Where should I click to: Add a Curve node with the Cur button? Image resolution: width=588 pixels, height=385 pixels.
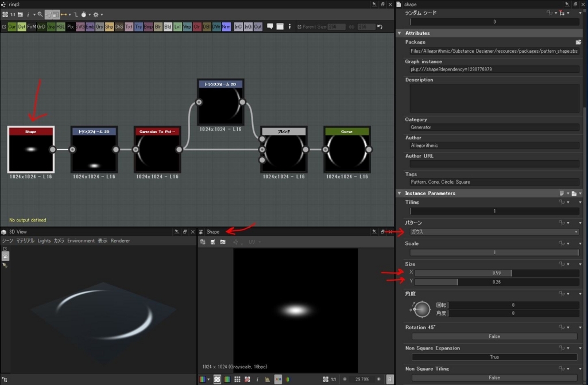pyautogui.click(x=12, y=26)
